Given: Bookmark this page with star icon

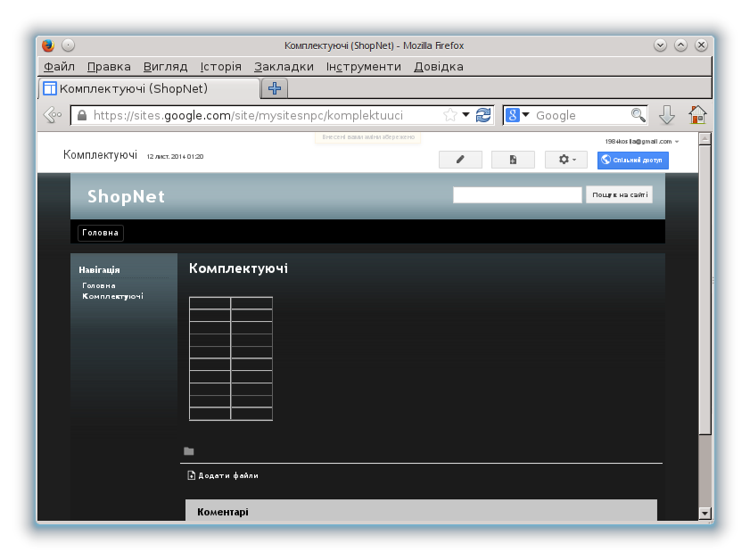Looking at the screenshot, I should (450, 115).
